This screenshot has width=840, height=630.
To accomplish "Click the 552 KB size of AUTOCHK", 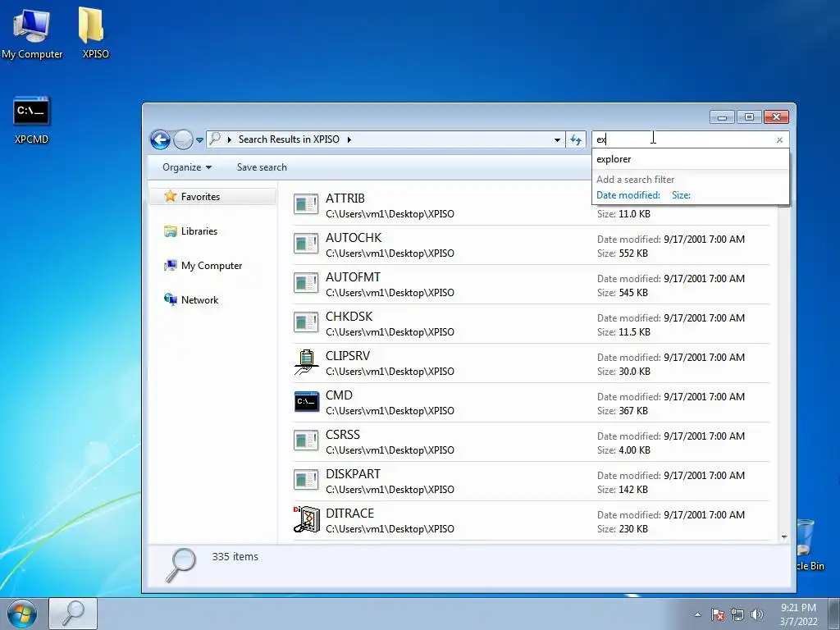I will click(633, 253).
